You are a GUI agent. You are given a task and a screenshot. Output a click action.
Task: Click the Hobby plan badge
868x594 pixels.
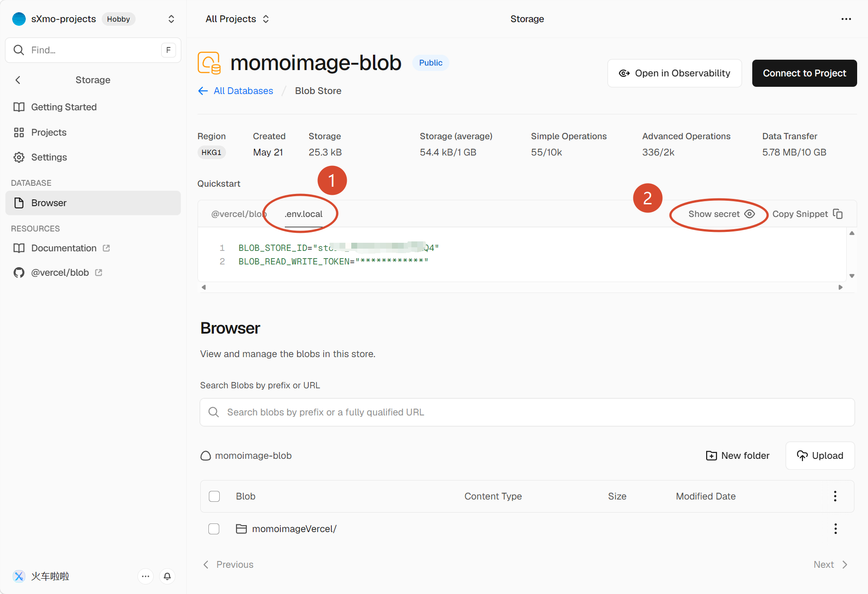pos(118,19)
